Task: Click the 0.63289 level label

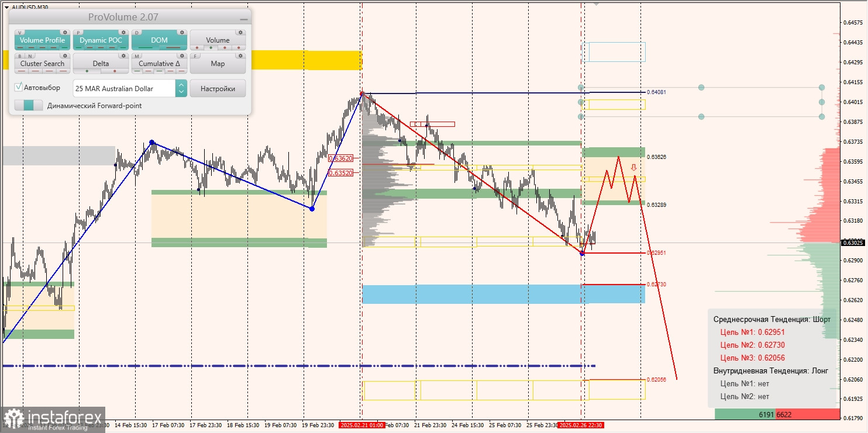Action: pos(656,205)
